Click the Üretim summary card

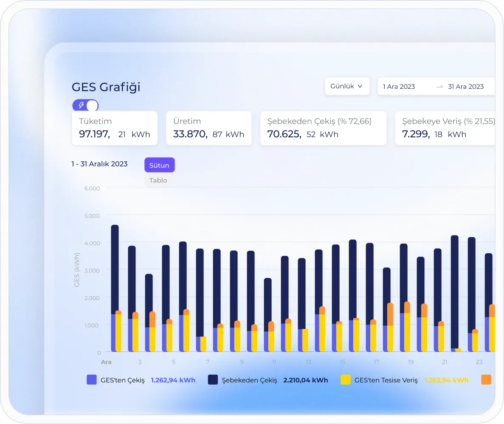208,128
